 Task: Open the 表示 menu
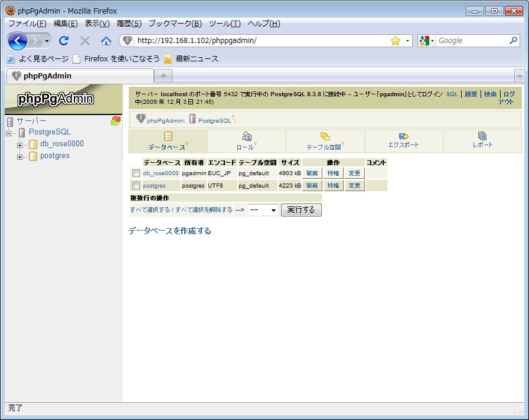click(97, 24)
